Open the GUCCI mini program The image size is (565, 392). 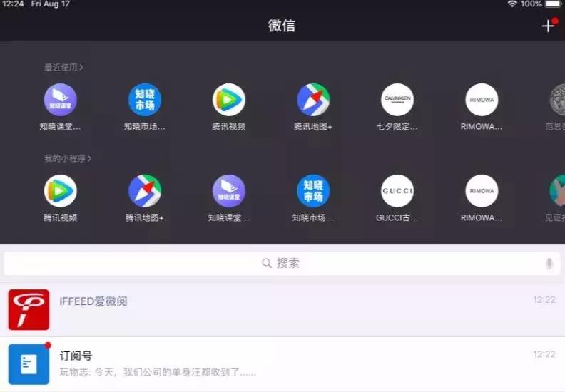click(x=397, y=191)
